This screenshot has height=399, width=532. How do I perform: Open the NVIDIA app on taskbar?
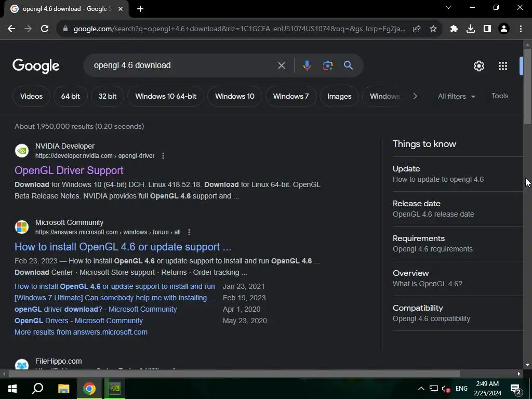coord(115,389)
